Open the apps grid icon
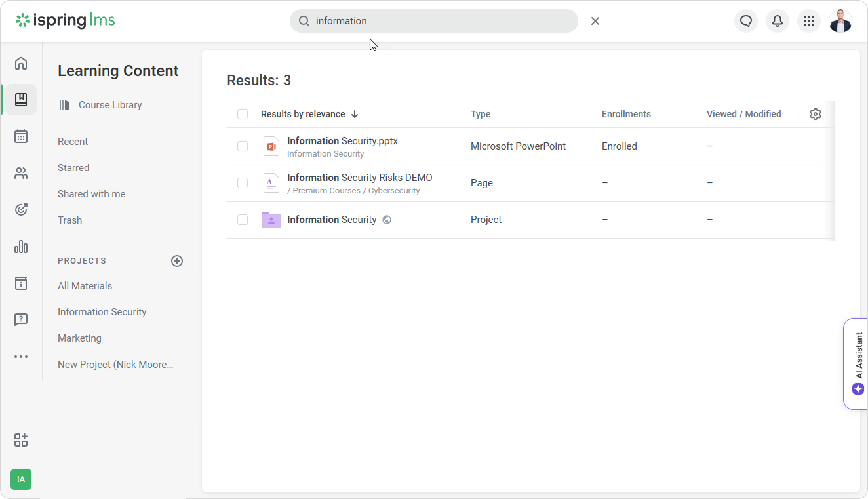This screenshot has height=499, width=868. [x=808, y=21]
